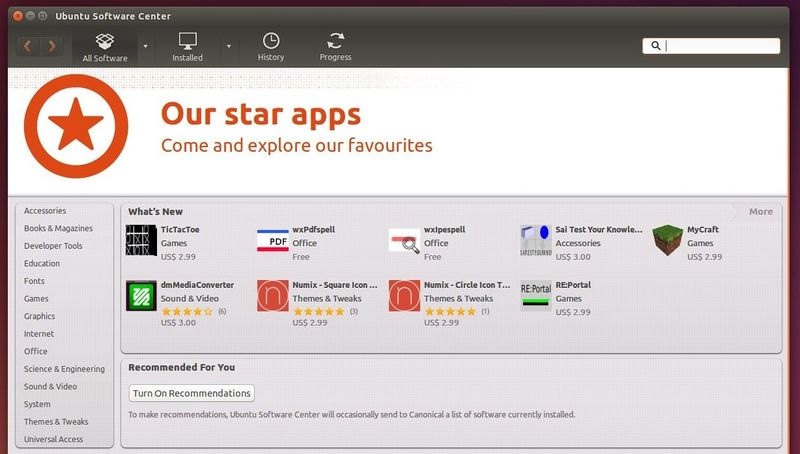Select the Developer Tools category
The height and width of the screenshot is (454, 800).
(53, 246)
